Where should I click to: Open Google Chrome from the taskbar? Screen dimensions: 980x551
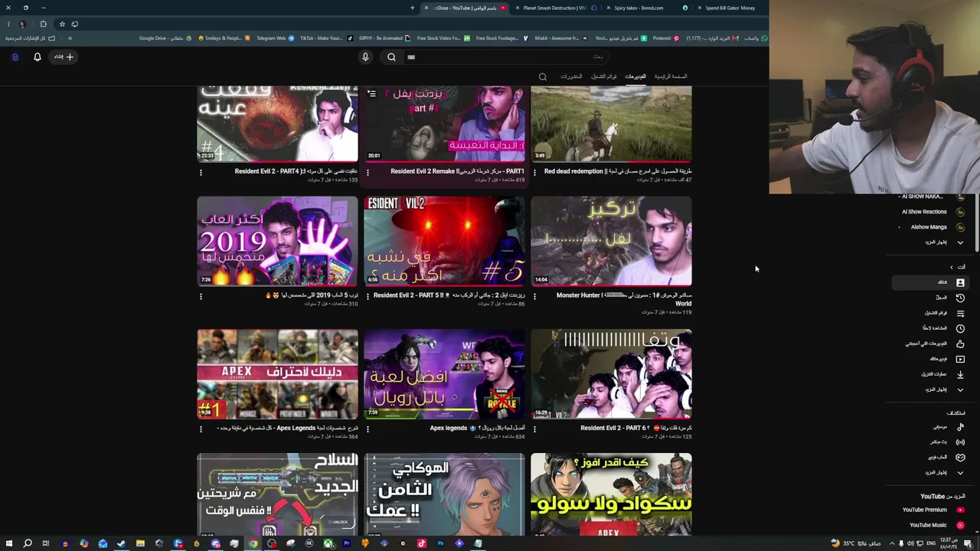click(x=253, y=543)
